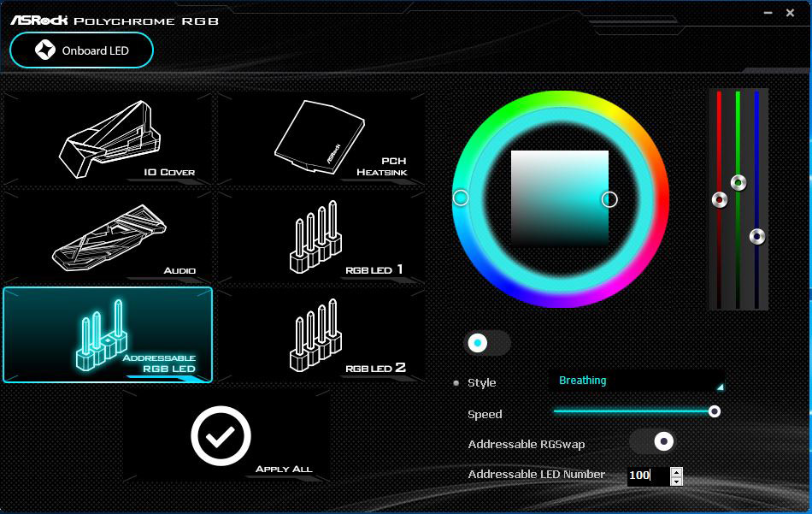The image size is (812, 514).
Task: Click the Speed slider handle
Action: tap(714, 411)
